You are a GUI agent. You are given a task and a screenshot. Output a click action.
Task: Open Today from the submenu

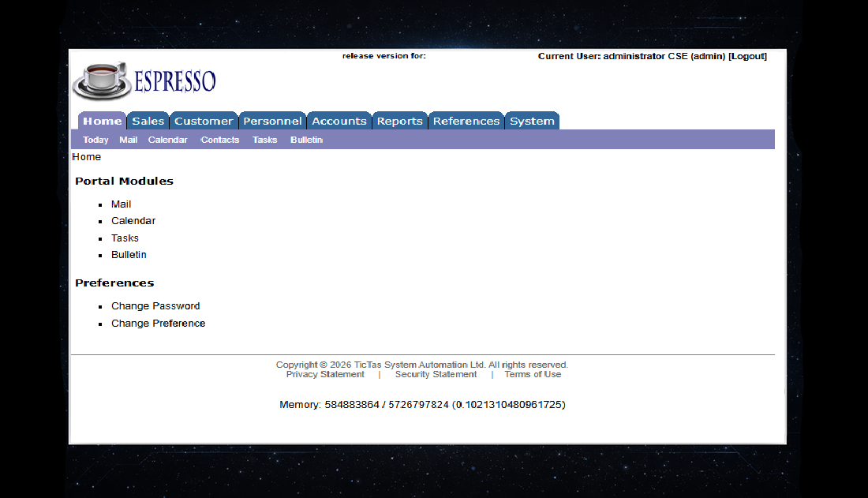pos(95,139)
